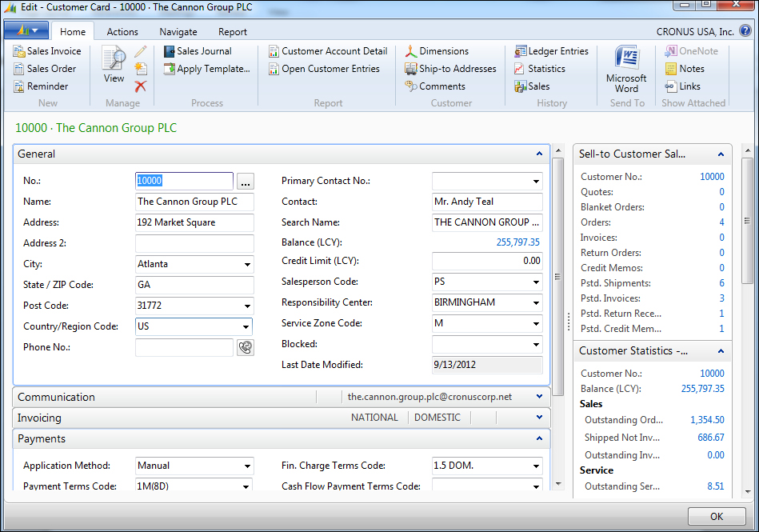Click the ellipsis button next to No. field
Viewport: 759px width, 532px height.
click(246, 182)
